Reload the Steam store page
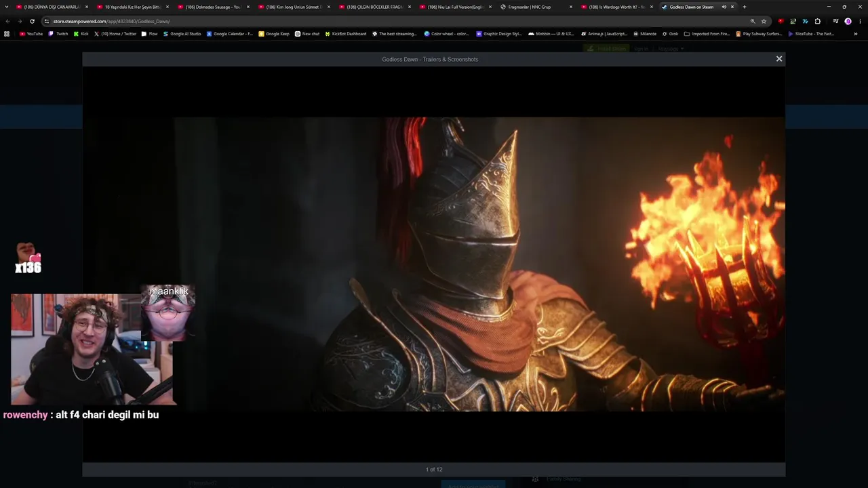 [32, 21]
